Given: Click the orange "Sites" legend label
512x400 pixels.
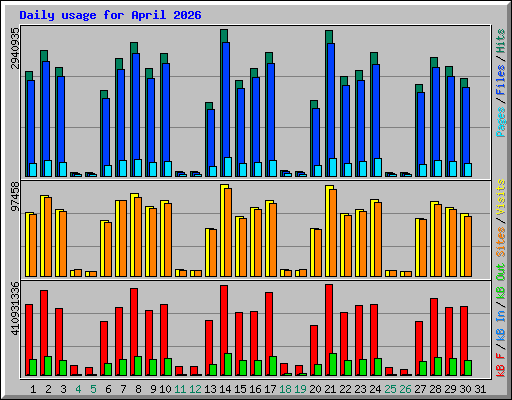Looking at the screenshot, I should tap(501, 242).
